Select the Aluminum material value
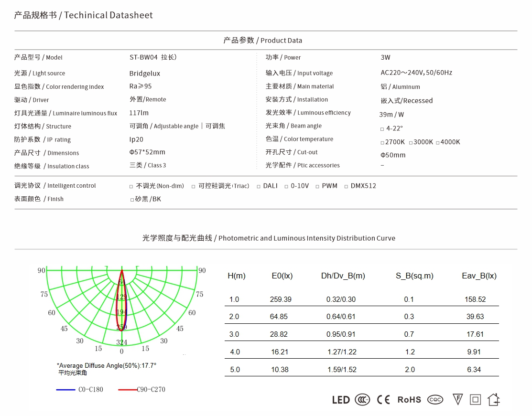This screenshot has width=532, height=416. 401,87
